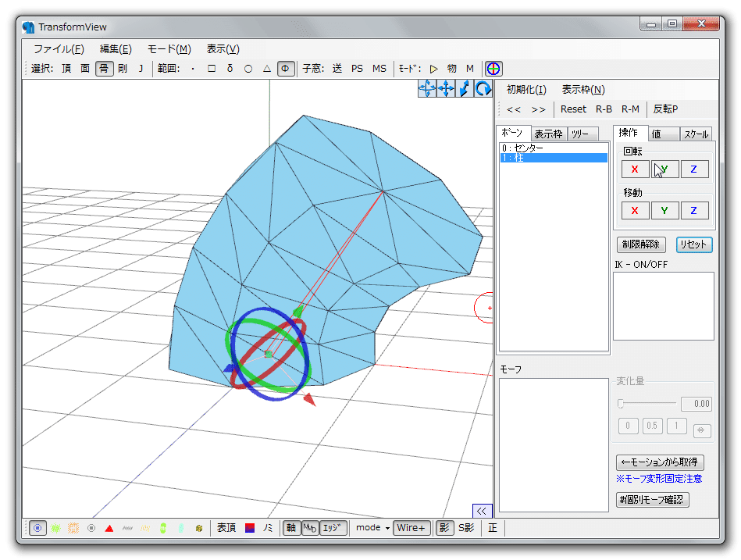
Task: Open the 表示(V) menu
Action: (x=223, y=49)
